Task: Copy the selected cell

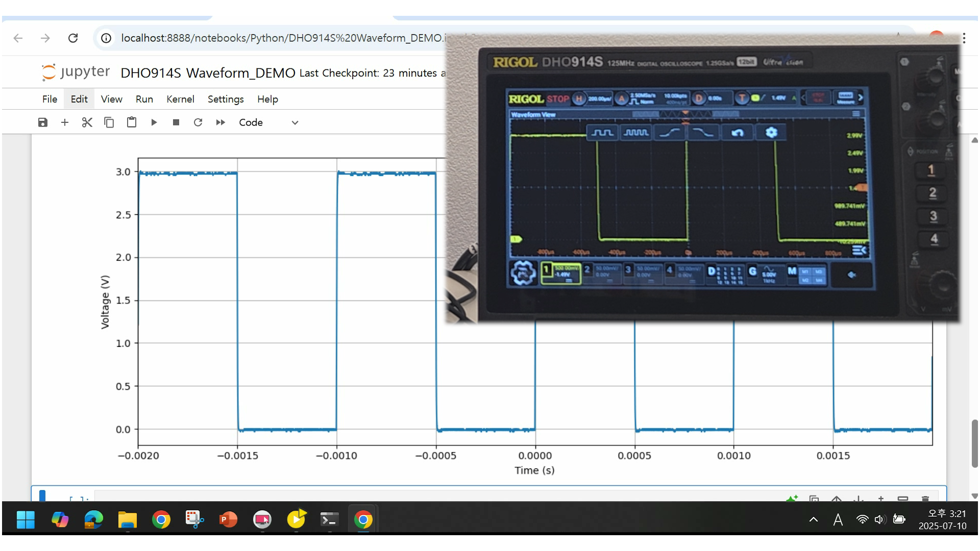Action: pos(109,122)
